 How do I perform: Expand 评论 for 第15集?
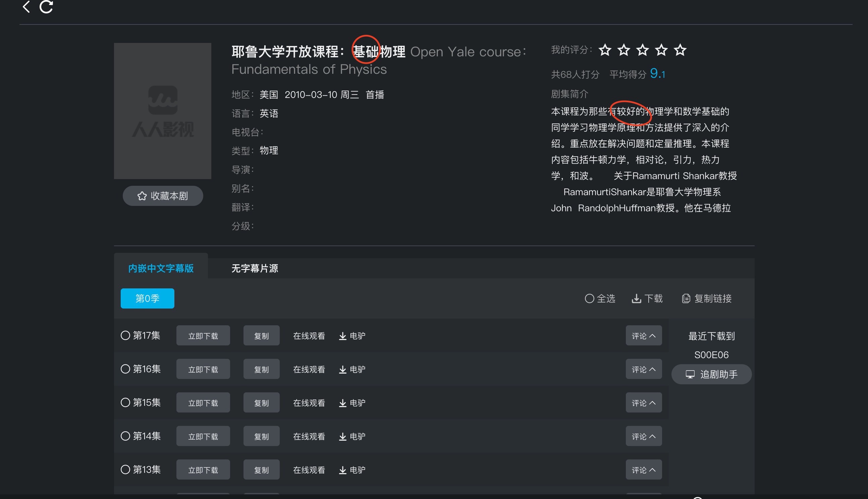pos(644,403)
